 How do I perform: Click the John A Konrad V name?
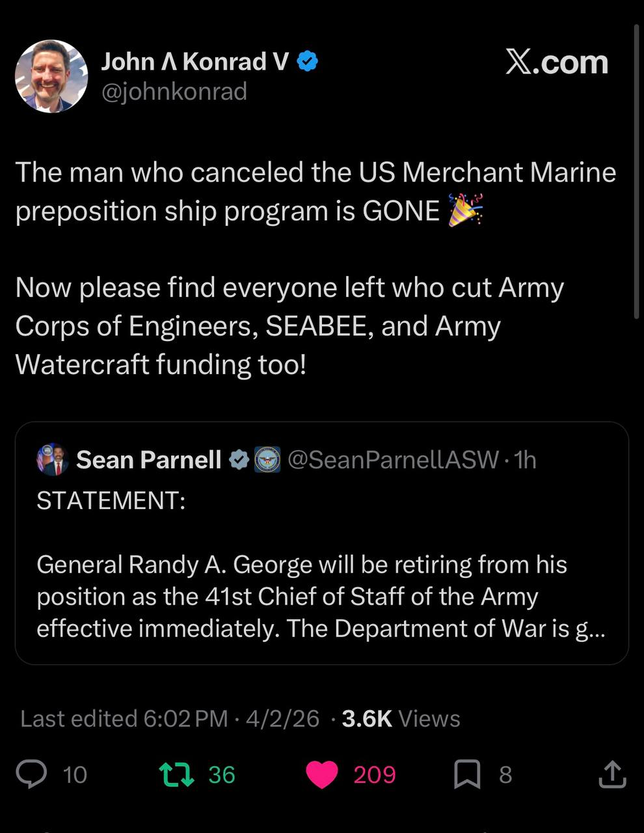click(x=195, y=62)
